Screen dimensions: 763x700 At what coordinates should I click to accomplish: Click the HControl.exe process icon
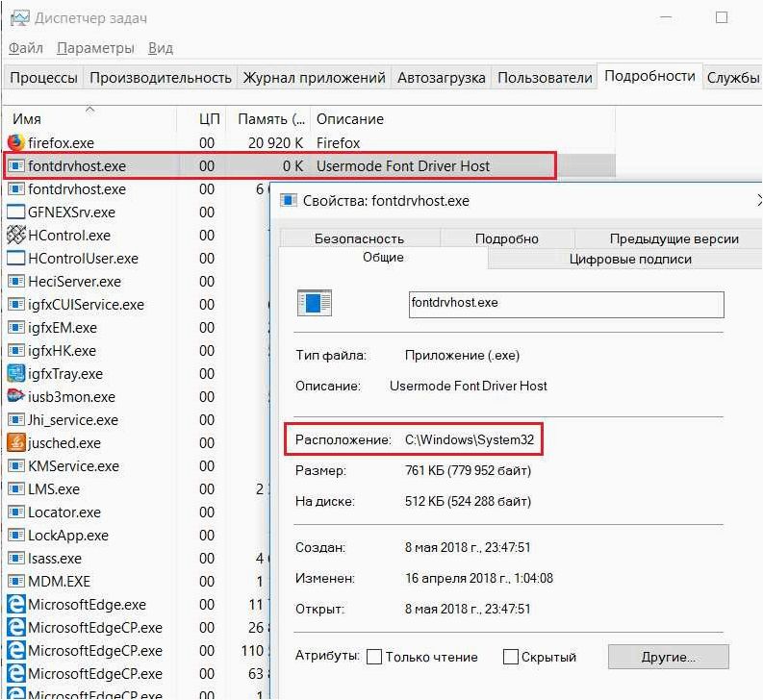coord(15,235)
